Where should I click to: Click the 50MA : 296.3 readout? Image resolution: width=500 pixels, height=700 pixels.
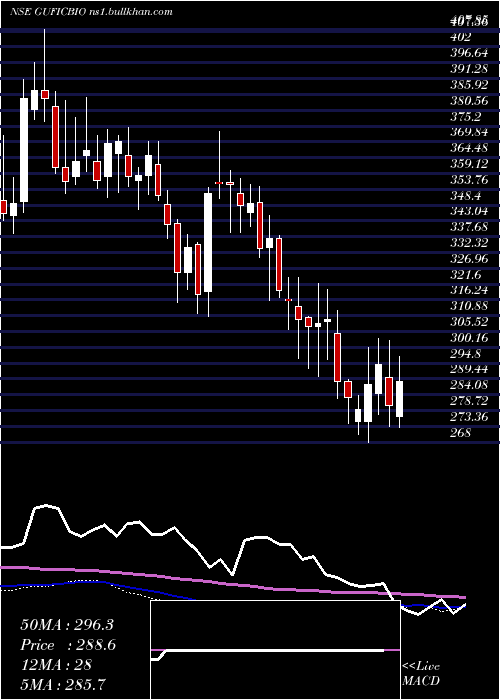[66, 625]
